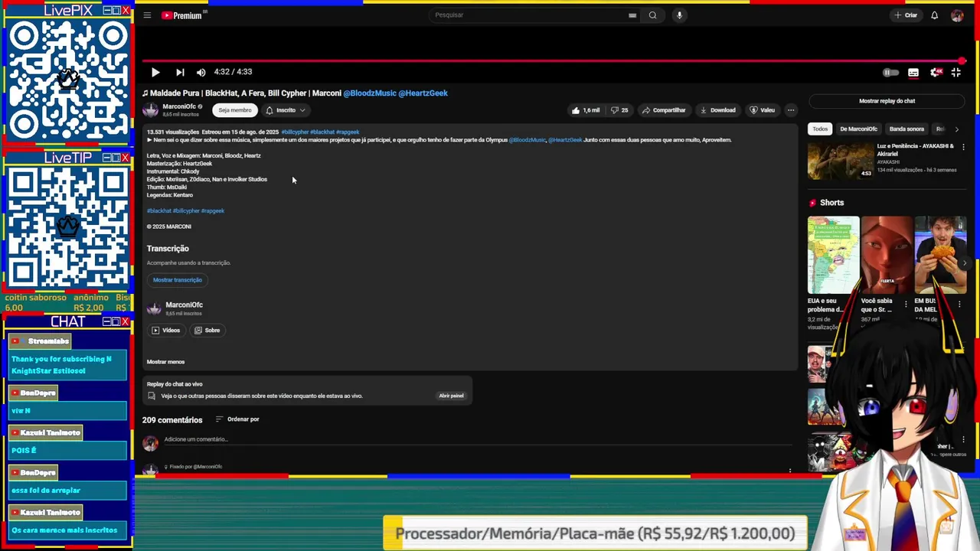Open the @HeartzGeek channel link in title

tap(423, 93)
